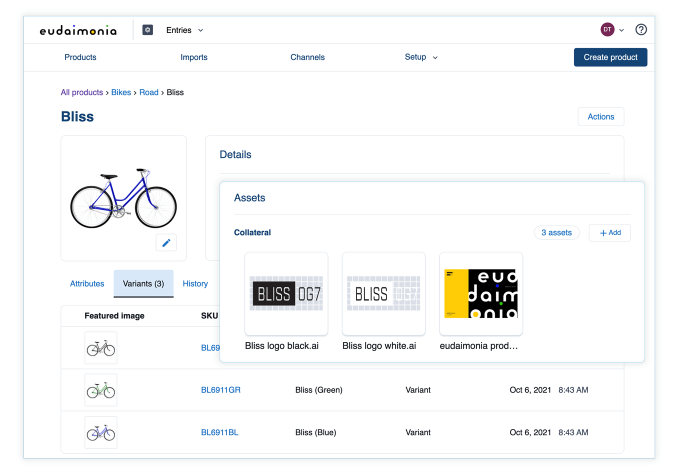Follow the All products breadcrumb link
678x472 pixels.
[x=82, y=92]
